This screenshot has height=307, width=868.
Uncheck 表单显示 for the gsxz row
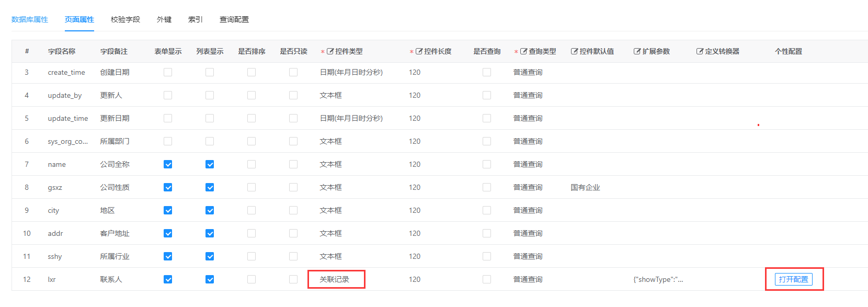click(x=168, y=187)
